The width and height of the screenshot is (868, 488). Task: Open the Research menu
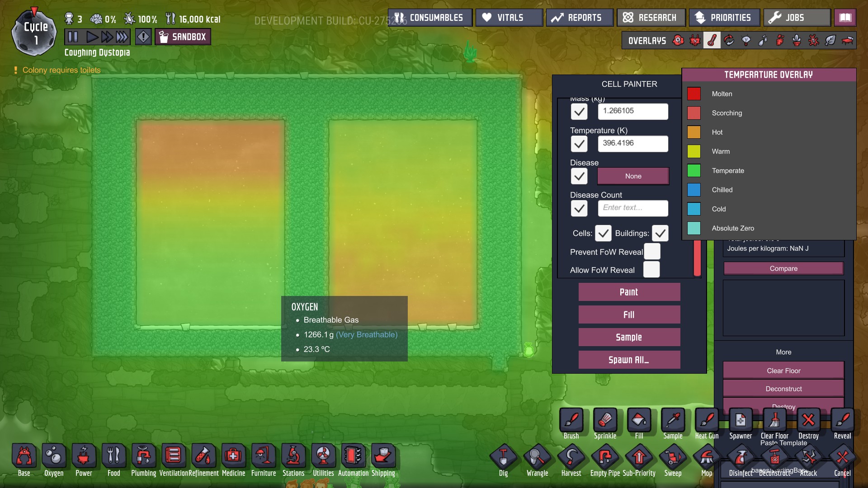tap(651, 18)
